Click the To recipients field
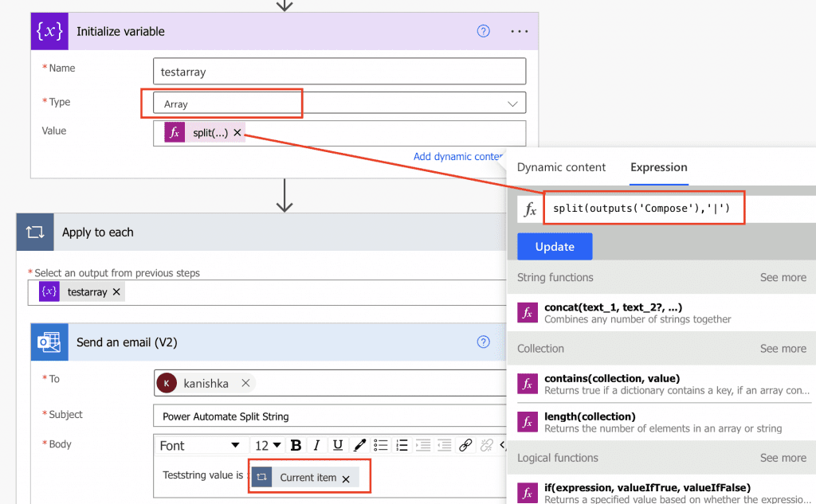Viewport: 816px width, 504px height. coord(330,383)
